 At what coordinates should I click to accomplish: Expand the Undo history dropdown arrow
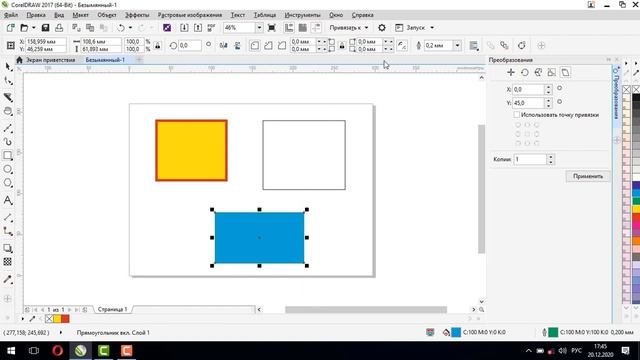click(130, 28)
